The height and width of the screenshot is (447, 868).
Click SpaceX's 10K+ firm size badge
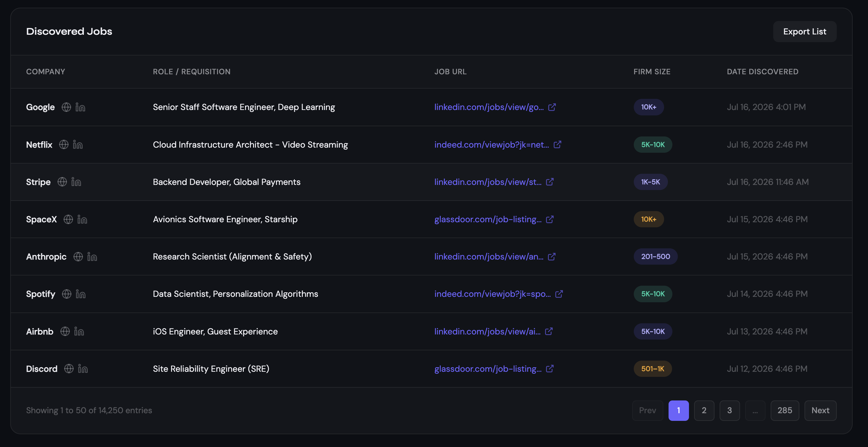point(649,219)
